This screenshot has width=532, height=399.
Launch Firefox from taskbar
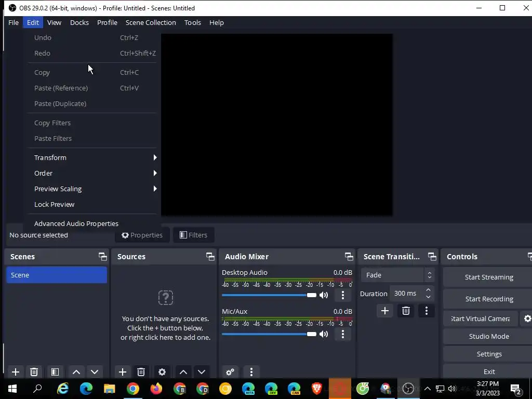click(x=156, y=389)
